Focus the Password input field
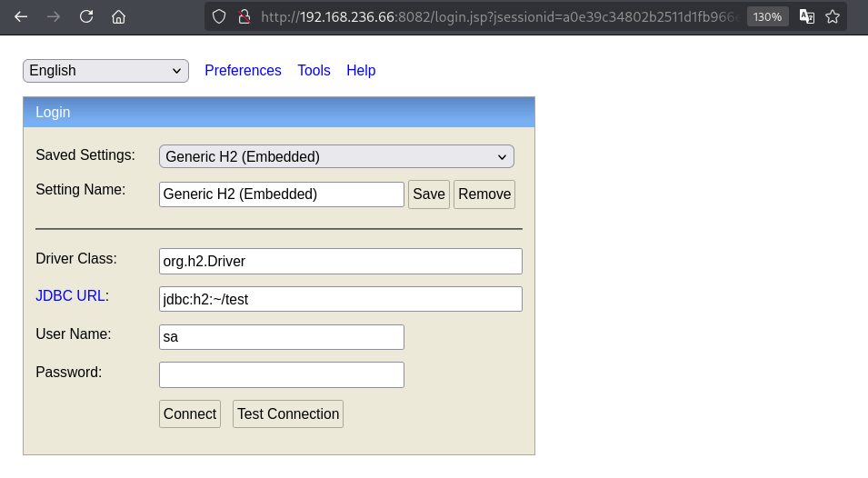 [x=282, y=374]
